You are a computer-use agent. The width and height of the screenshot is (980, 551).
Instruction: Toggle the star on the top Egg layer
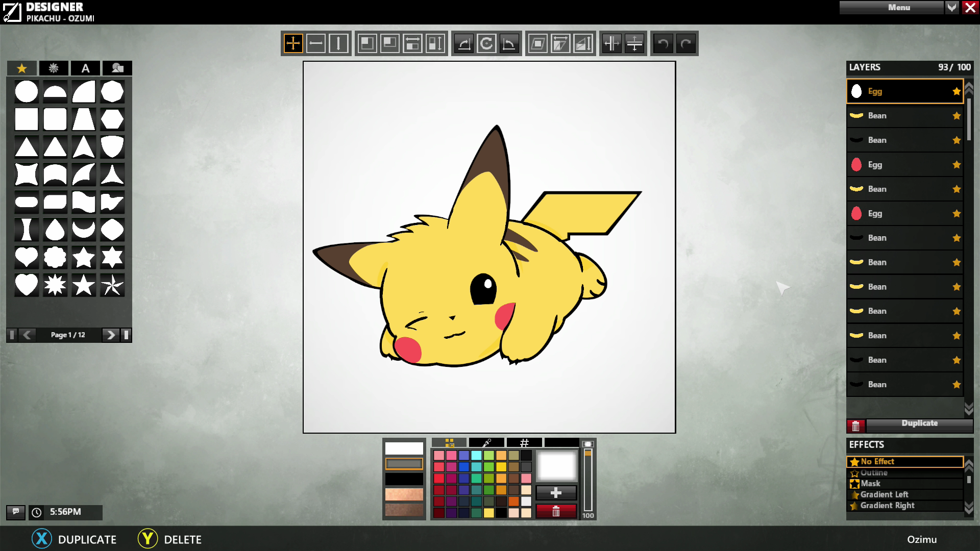[956, 91]
